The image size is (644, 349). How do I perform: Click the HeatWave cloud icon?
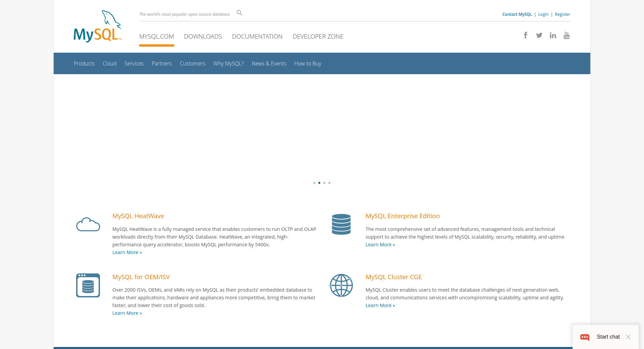88,224
